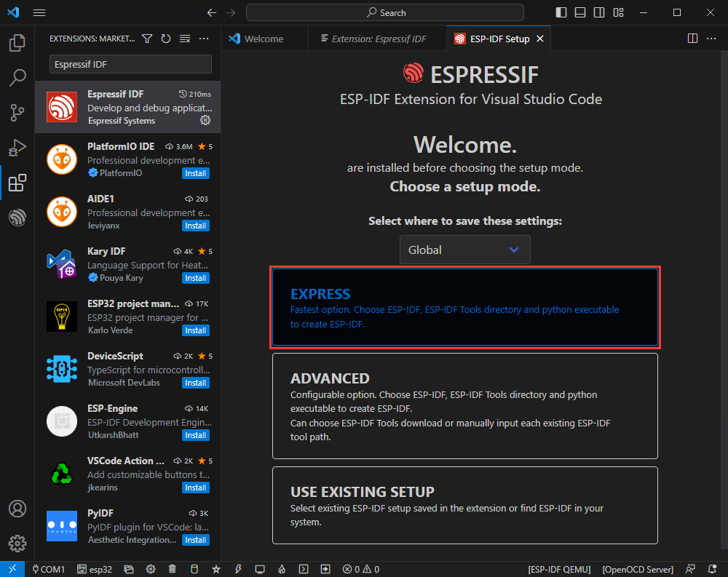Viewport: 728px width, 577px height.
Task: Execute custom task arrow icon in status bar
Action: (325, 569)
